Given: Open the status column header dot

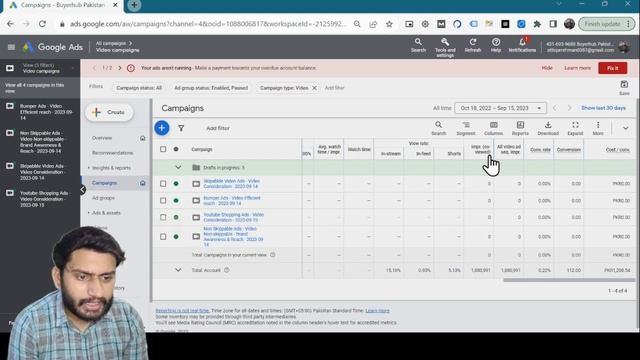Looking at the screenshot, I should click(176, 149).
